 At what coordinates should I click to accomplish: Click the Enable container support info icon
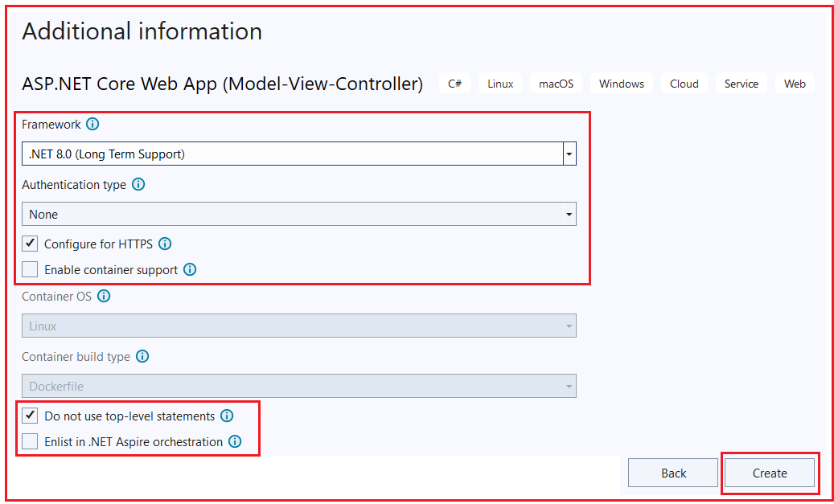coord(190,269)
